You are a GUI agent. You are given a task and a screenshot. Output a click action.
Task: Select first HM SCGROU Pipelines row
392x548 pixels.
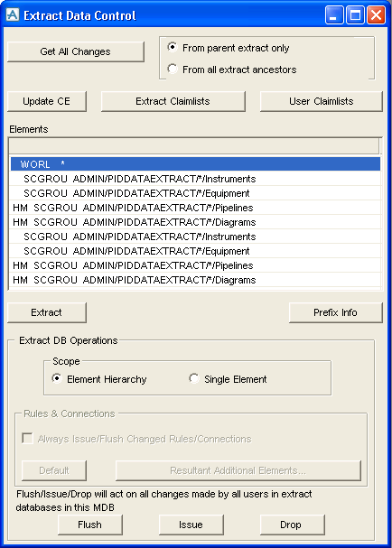(x=195, y=208)
